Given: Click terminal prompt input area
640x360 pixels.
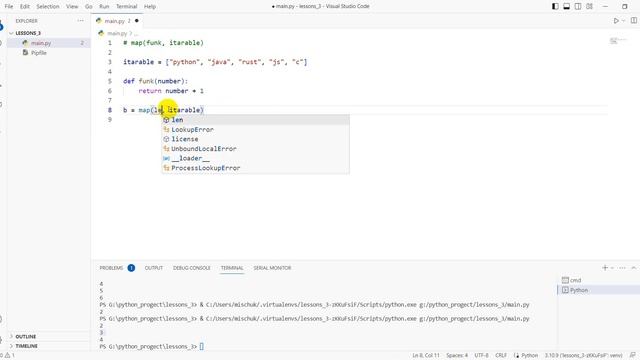Looking at the screenshot, I should point(202,347).
